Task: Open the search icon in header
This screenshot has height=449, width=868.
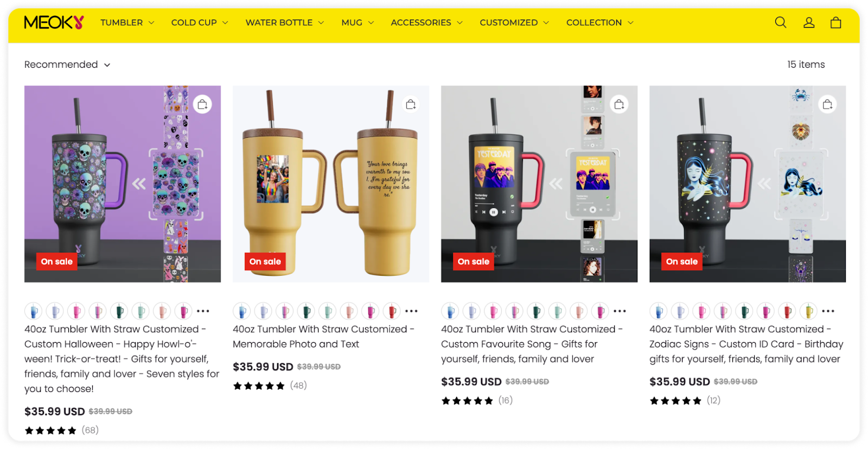Action: pos(781,22)
